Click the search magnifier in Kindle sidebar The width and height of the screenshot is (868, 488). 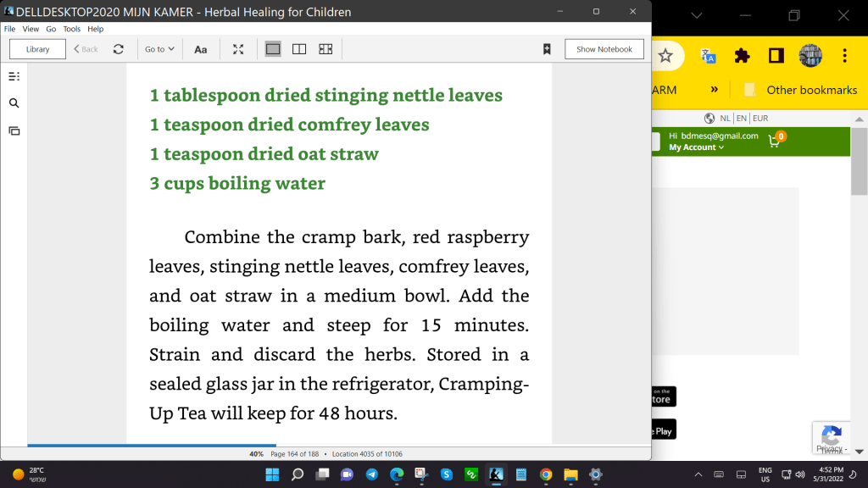pyautogui.click(x=14, y=103)
